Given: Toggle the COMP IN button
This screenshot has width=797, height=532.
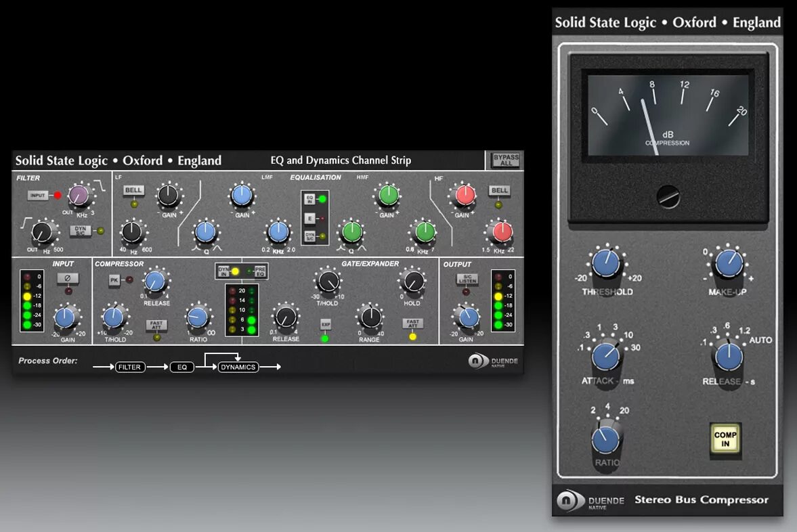Looking at the screenshot, I should coord(725,439).
